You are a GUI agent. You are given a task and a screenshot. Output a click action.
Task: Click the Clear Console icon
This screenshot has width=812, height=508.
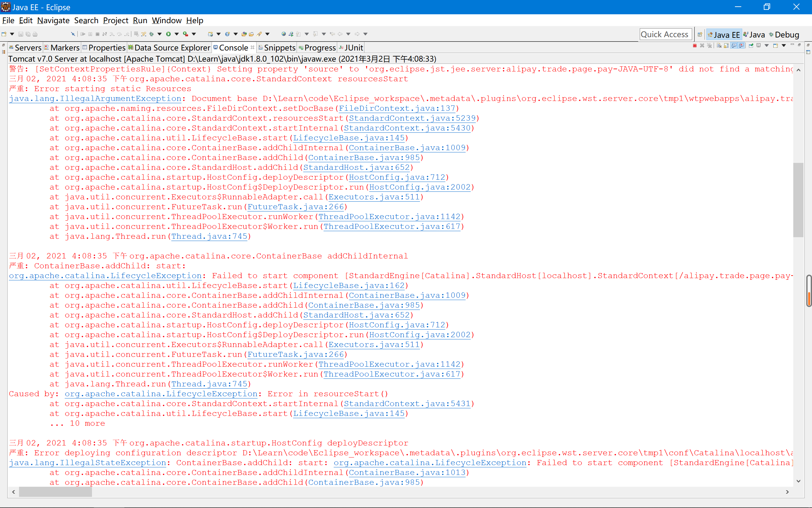719,46
